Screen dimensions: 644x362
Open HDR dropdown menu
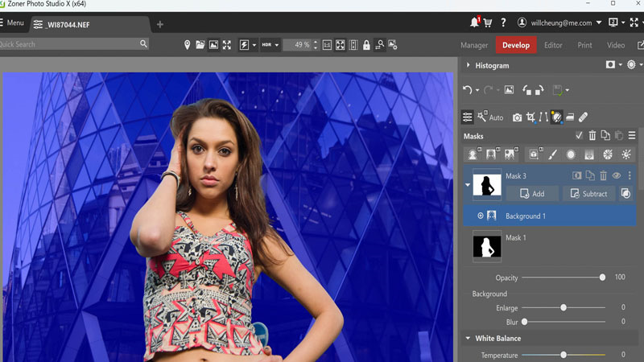[277, 45]
